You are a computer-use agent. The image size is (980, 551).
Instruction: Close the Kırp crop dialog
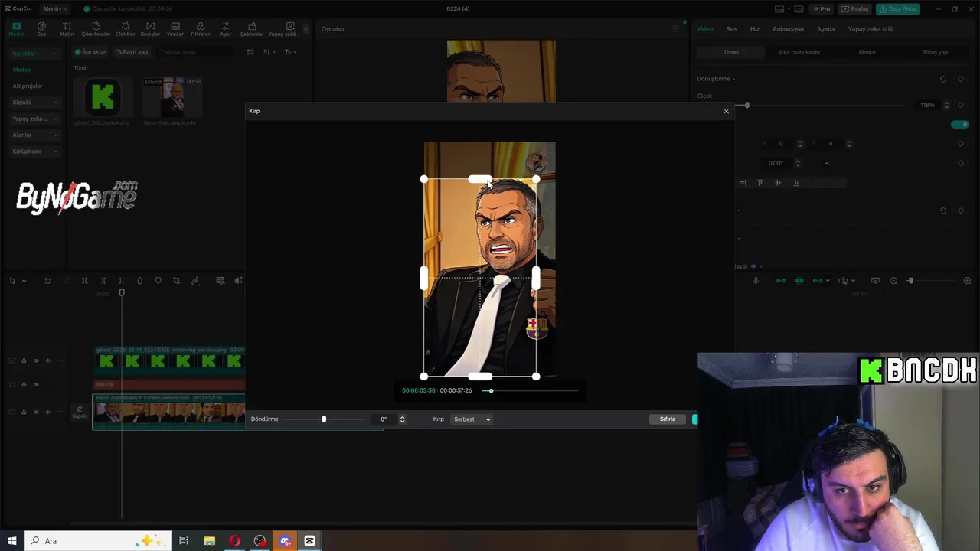(x=726, y=111)
